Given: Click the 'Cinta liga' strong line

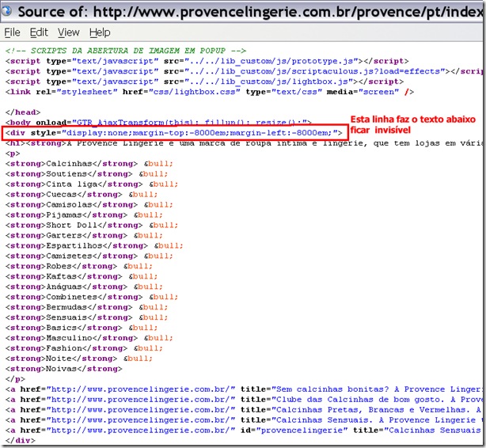Looking at the screenshot, I should point(92,184).
